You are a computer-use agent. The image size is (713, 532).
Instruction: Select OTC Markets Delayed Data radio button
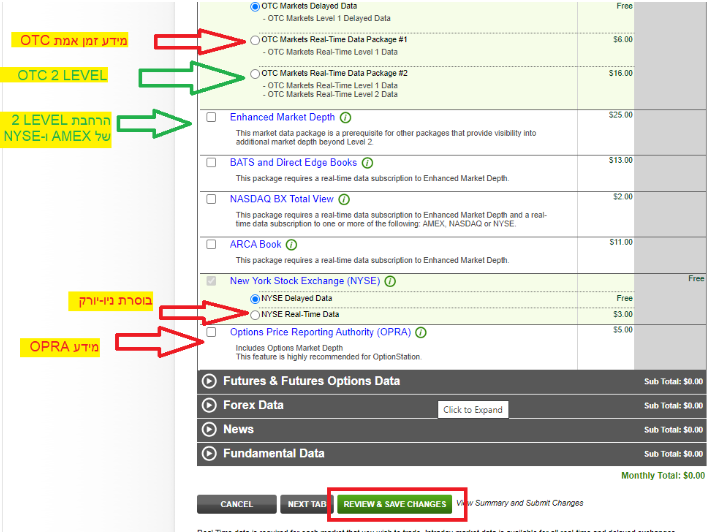[x=255, y=7]
